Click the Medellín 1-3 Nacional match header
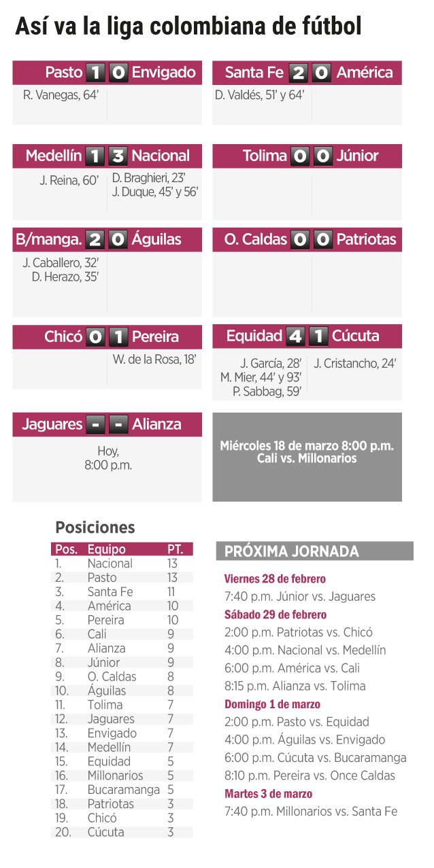Viewport: 434px width, 868px height. pos(107,156)
